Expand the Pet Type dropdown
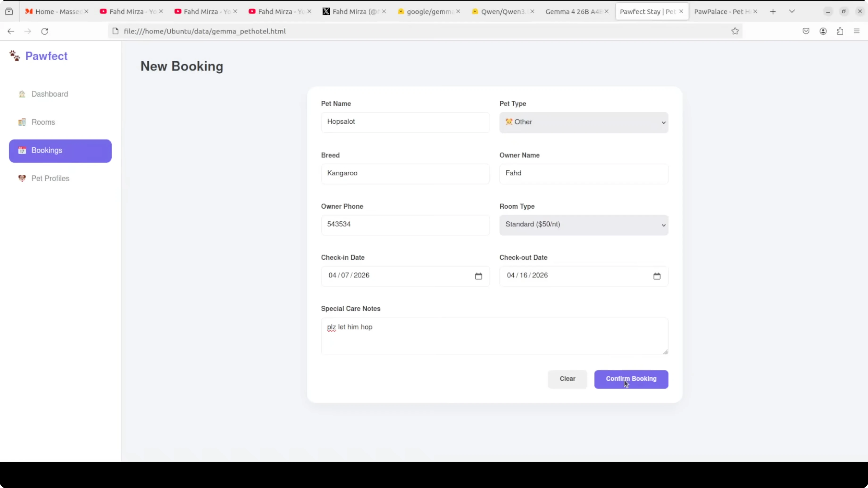868x488 pixels. [x=583, y=122]
